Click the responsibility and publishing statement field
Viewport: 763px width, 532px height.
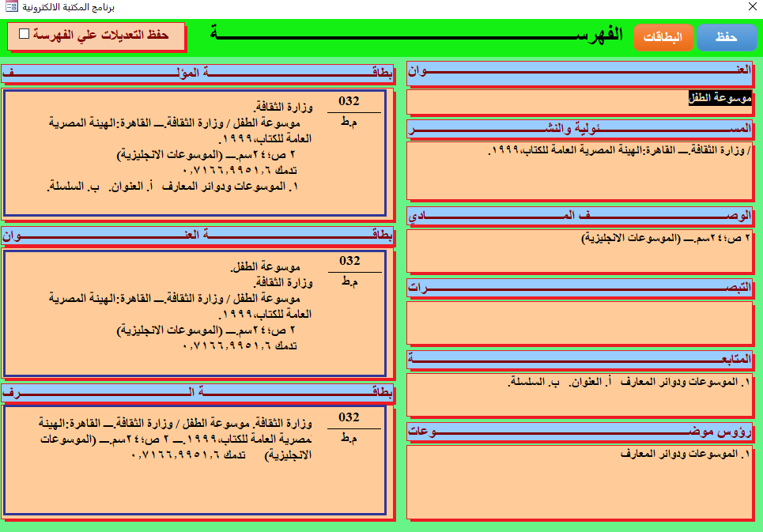(x=579, y=171)
